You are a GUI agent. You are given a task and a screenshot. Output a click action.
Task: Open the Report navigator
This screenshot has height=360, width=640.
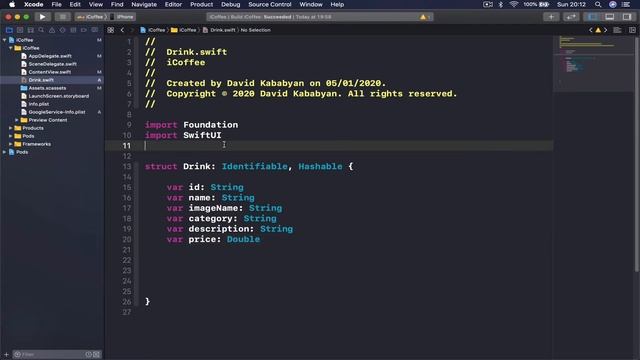[95, 30]
